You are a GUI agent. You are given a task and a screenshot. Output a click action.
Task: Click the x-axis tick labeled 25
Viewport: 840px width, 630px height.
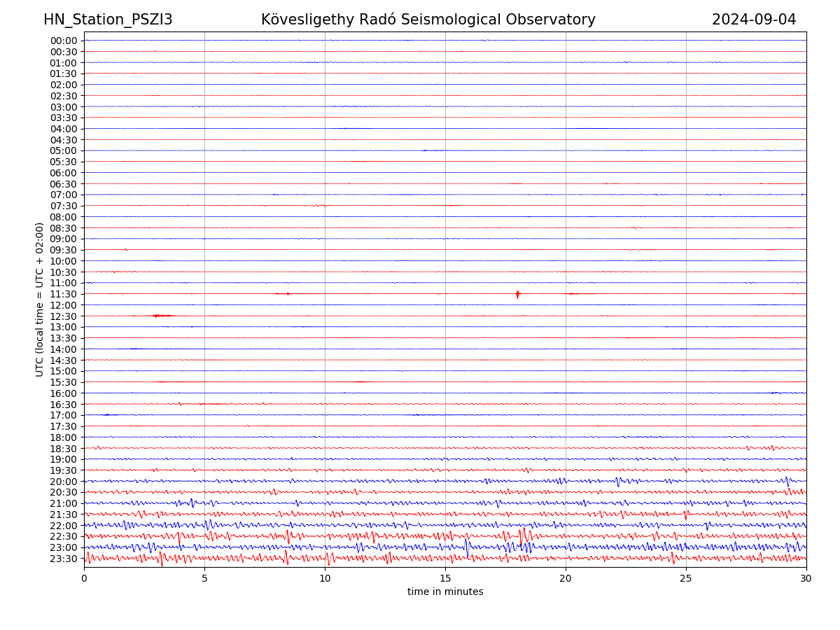686,579
